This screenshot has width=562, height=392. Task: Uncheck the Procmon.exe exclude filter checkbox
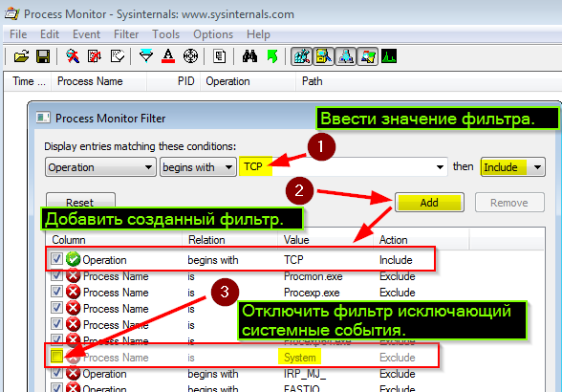point(56,275)
